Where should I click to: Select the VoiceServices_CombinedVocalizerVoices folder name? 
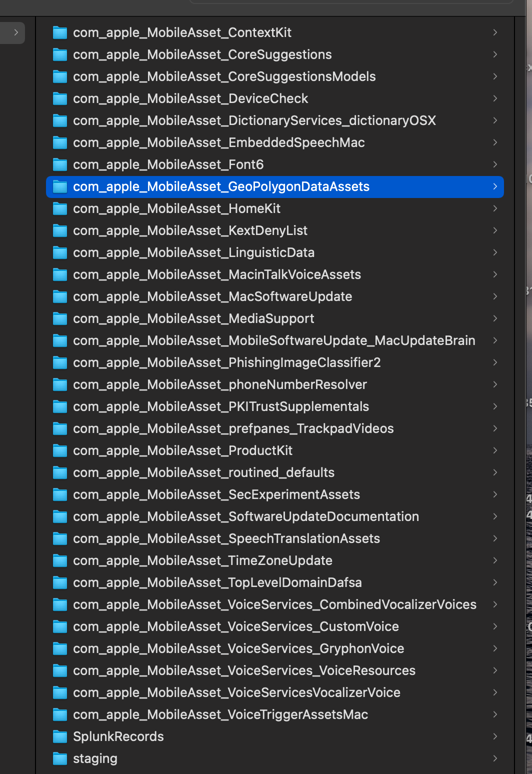pos(275,604)
